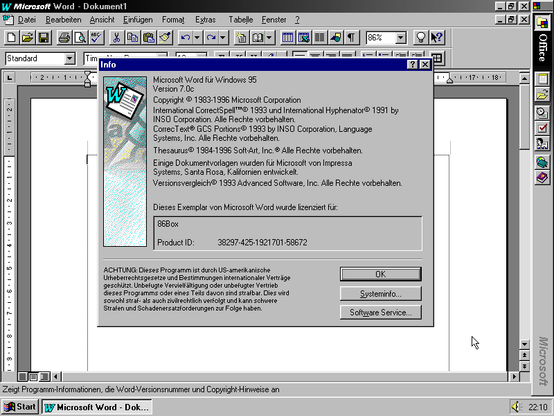Open the Tabelle menu
This screenshot has width=554, height=416.
(x=241, y=20)
